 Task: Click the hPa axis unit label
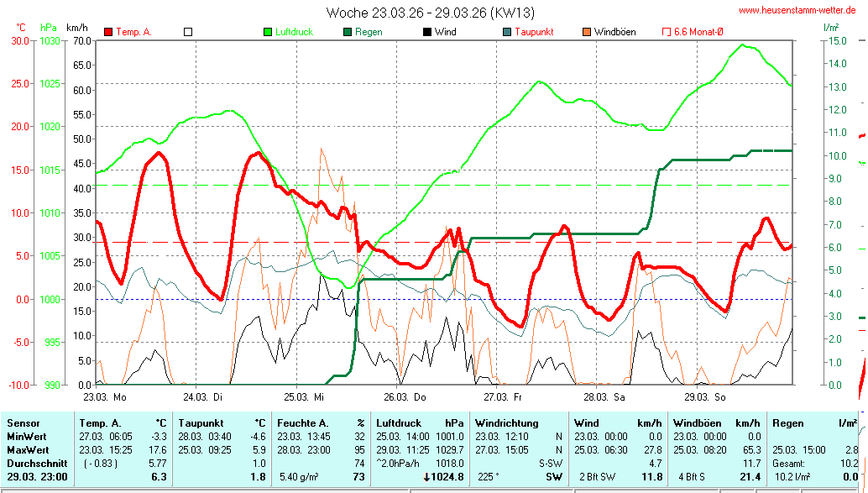click(x=46, y=28)
